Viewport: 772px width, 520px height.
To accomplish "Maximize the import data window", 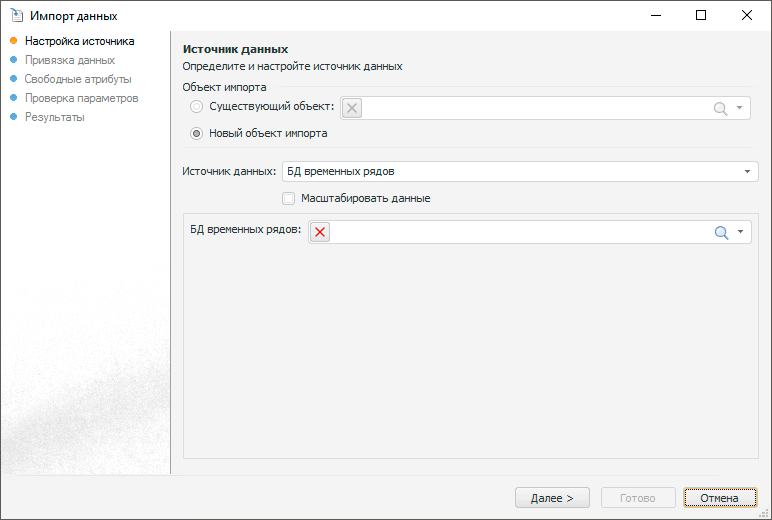I will [x=701, y=15].
